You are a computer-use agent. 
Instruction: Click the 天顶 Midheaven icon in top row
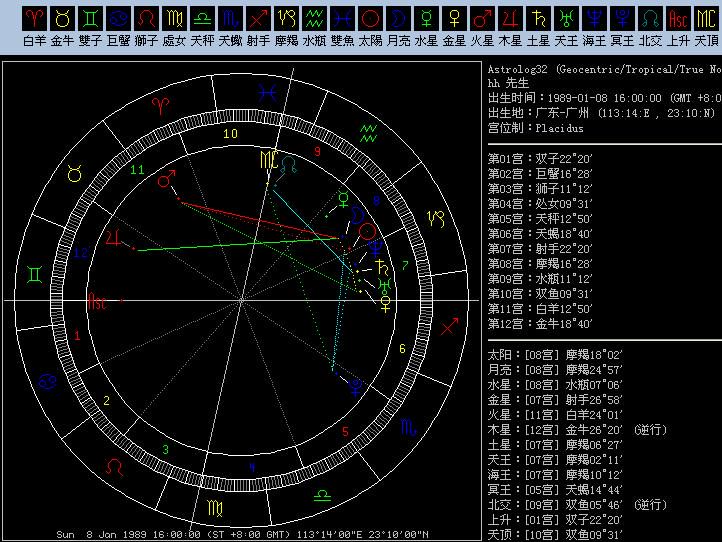pyautogui.click(x=706, y=18)
